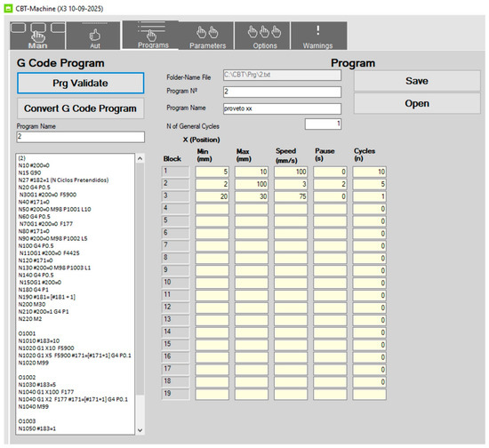Click the Min cell of block 2

point(212,184)
